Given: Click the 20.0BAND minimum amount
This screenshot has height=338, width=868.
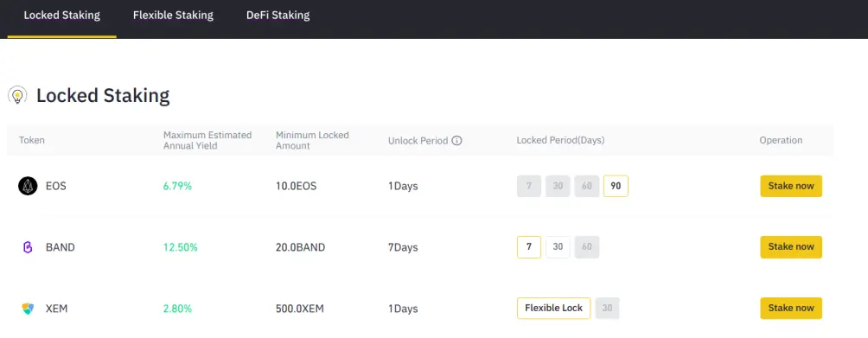Looking at the screenshot, I should 301,247.
